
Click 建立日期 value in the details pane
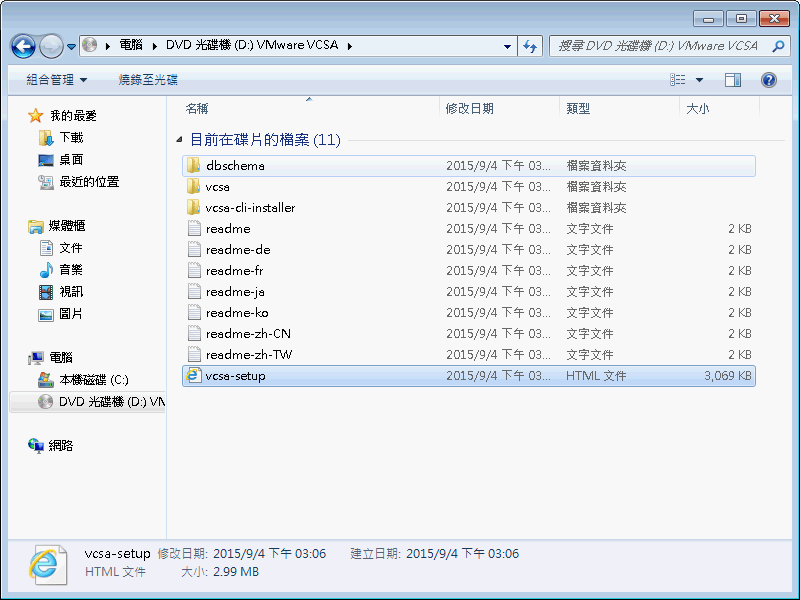click(x=462, y=554)
